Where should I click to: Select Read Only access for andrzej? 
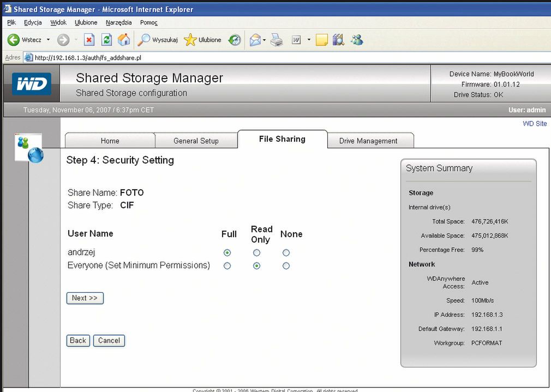coord(256,252)
